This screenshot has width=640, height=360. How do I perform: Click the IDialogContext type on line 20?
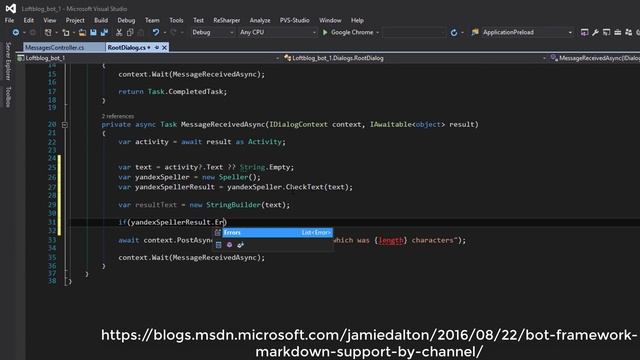pyautogui.click(x=298, y=124)
